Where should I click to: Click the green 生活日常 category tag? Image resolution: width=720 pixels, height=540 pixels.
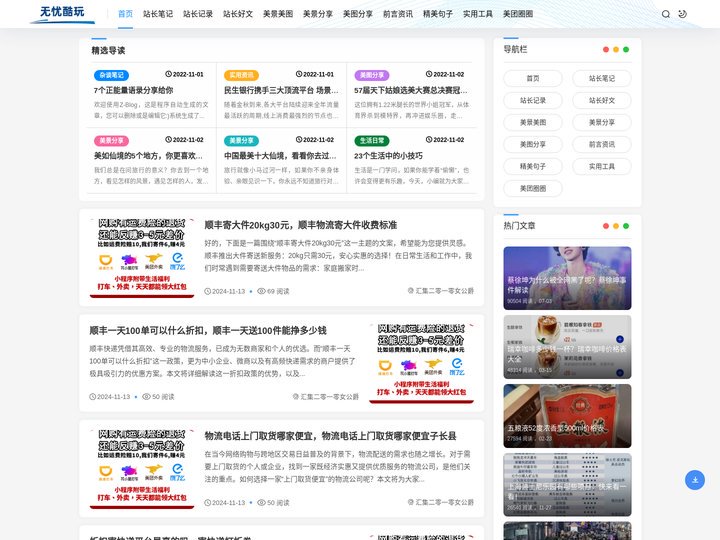tap(372, 141)
